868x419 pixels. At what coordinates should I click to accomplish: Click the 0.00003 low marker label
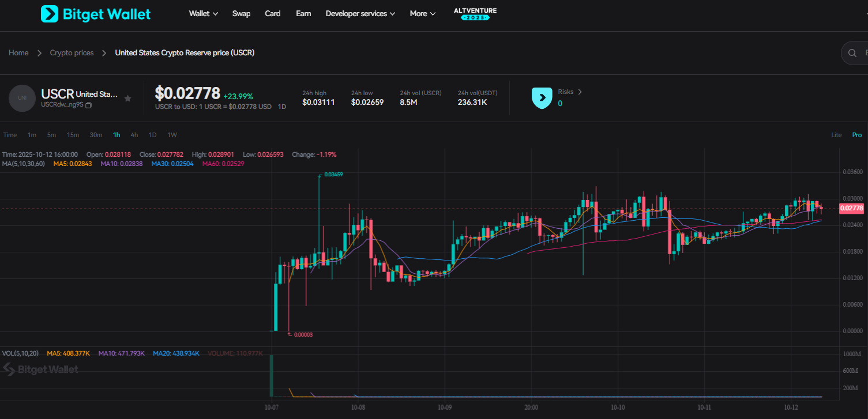pos(303,334)
